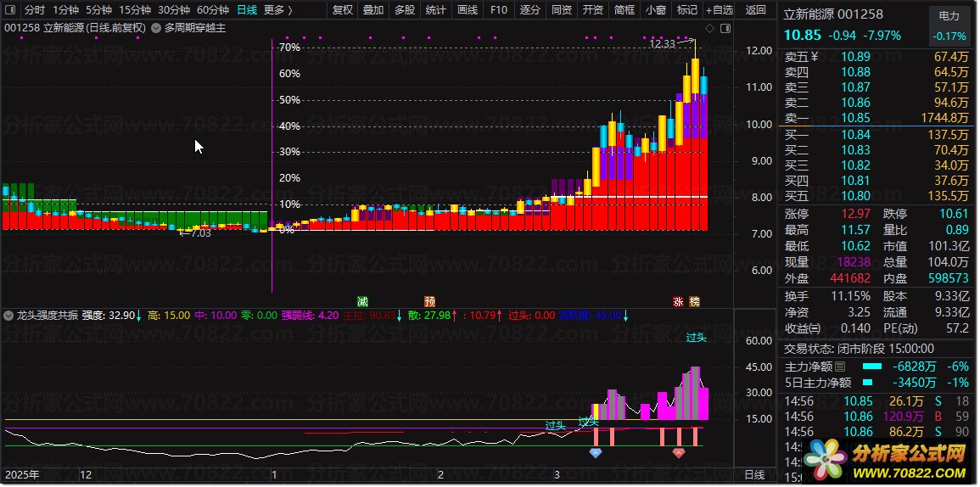Click the 同资 button
The image size is (980, 487).
click(561, 10)
